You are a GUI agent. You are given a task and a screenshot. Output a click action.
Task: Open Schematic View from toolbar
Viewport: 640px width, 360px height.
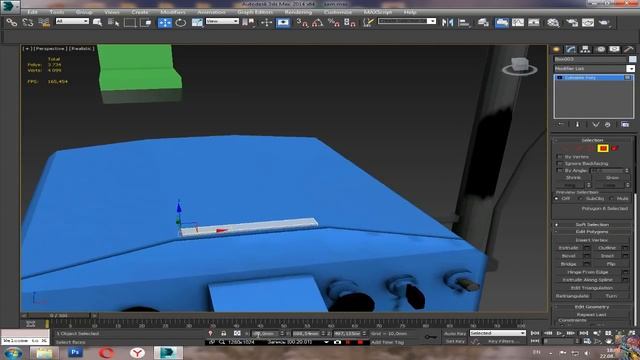pyautogui.click(x=533, y=22)
